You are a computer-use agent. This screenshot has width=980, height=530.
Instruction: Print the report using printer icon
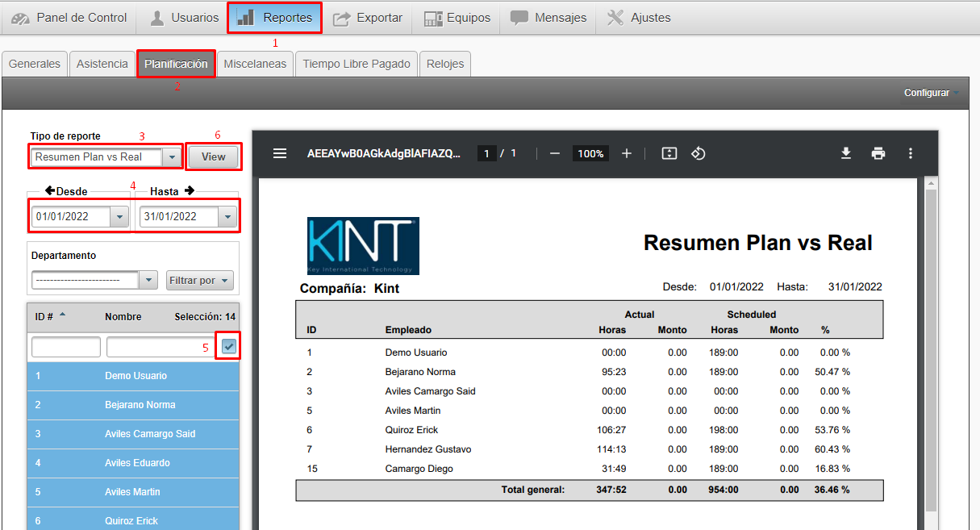coord(878,153)
